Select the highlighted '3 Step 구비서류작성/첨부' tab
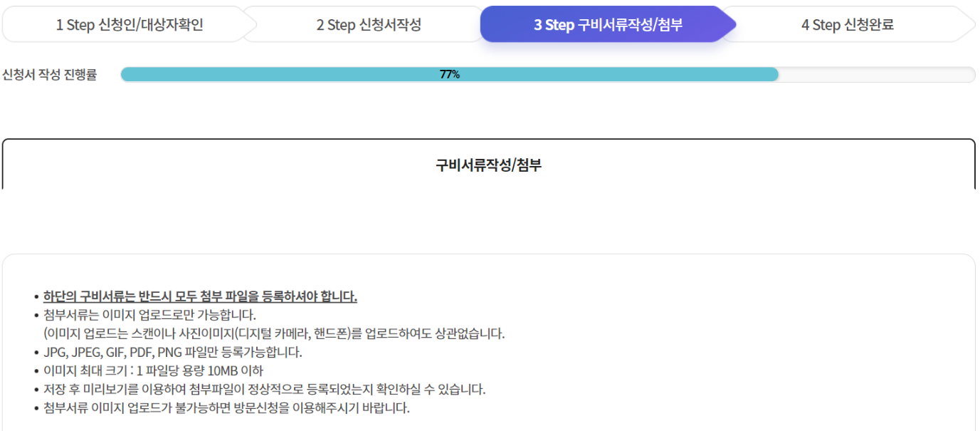The height and width of the screenshot is (431, 980). [x=608, y=23]
